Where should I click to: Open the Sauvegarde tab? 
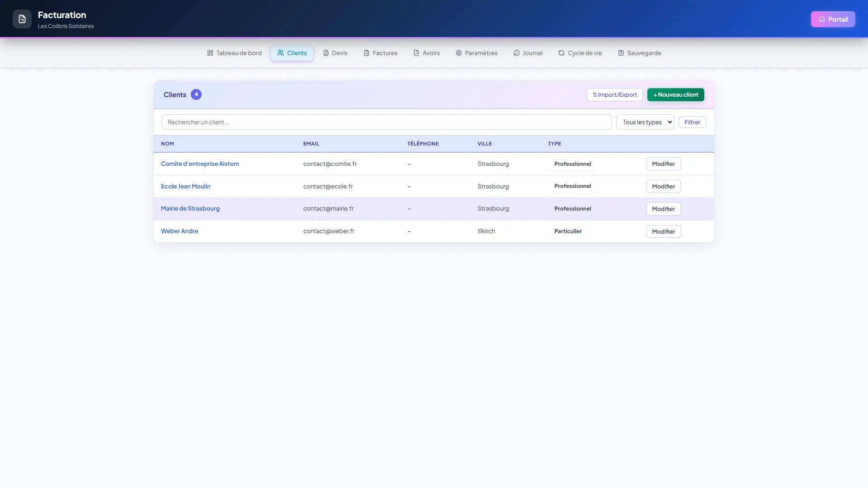point(639,53)
